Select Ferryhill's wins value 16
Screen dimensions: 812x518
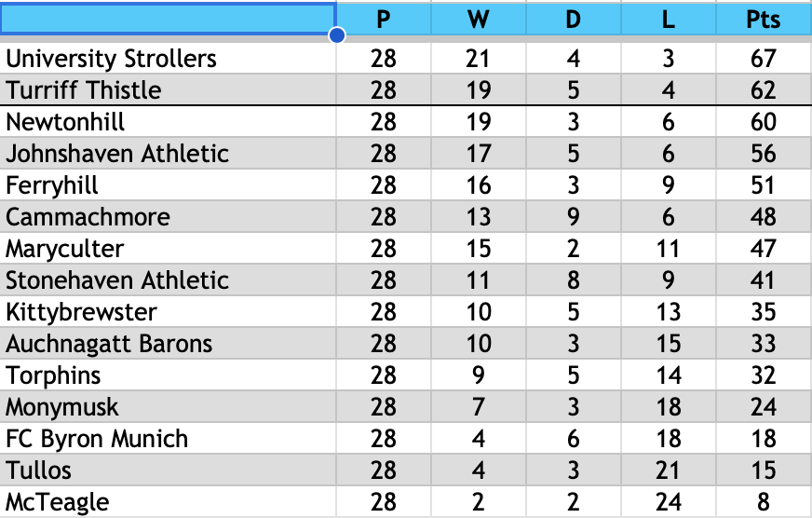478,184
